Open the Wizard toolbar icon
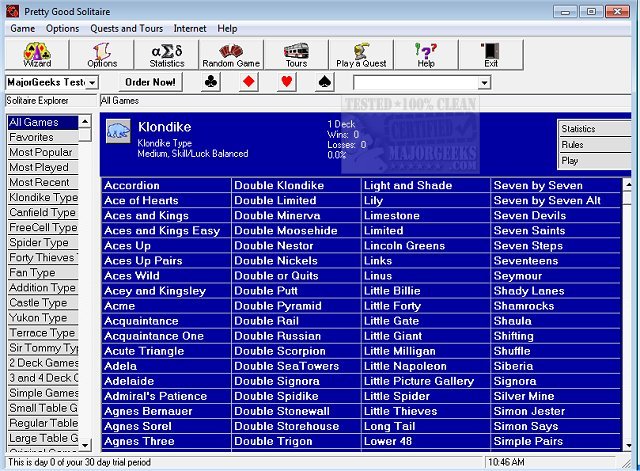 (37, 54)
